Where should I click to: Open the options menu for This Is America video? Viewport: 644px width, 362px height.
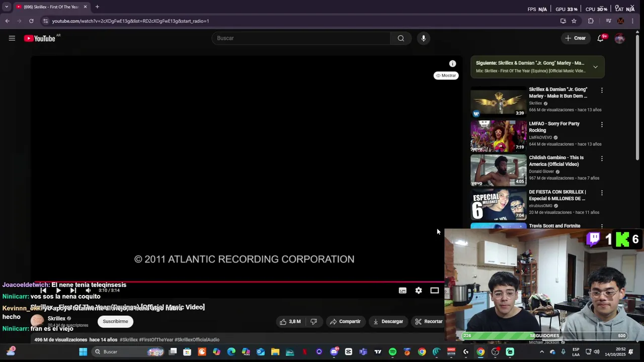tap(602, 158)
